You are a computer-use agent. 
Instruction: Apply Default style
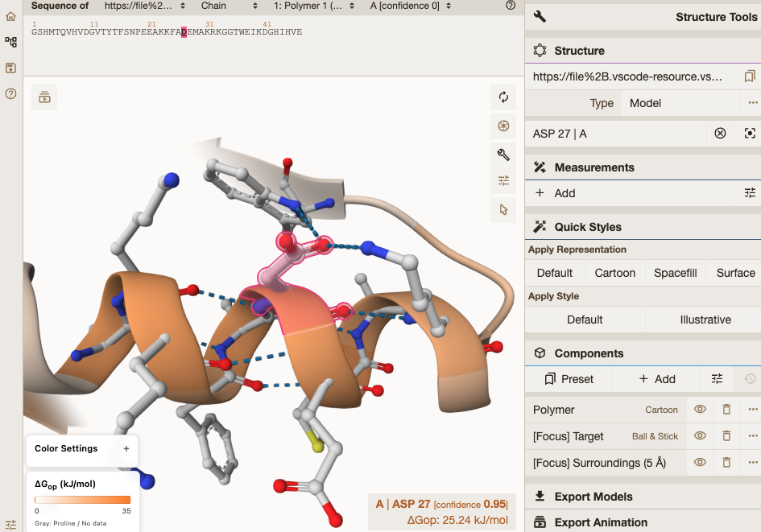click(585, 320)
